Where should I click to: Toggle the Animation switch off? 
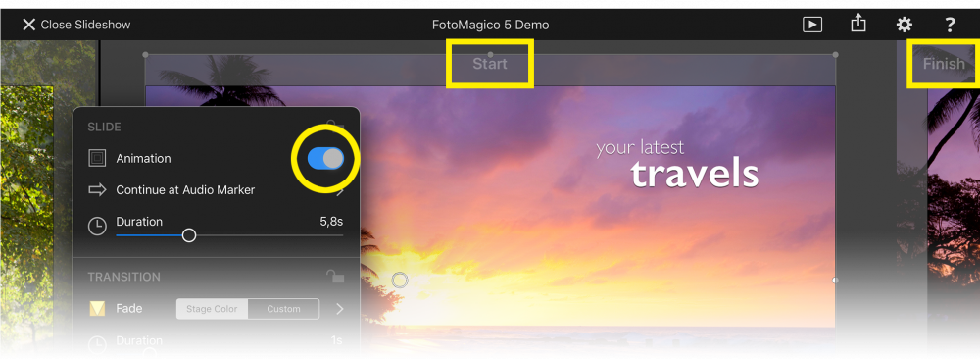click(325, 158)
